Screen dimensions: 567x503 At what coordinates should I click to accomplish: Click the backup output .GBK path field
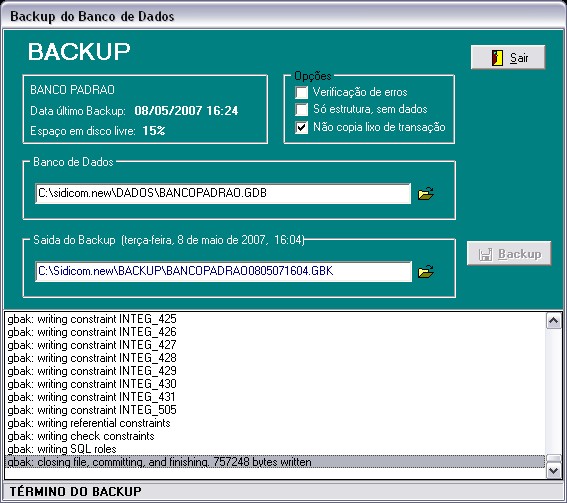[x=223, y=272]
